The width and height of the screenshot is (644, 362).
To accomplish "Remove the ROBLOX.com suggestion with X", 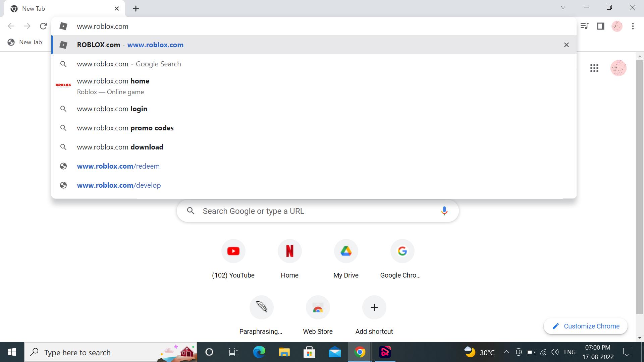I will [x=567, y=45].
